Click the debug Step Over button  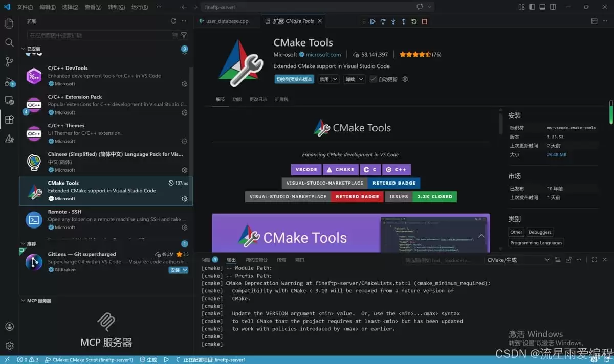pyautogui.click(x=383, y=21)
